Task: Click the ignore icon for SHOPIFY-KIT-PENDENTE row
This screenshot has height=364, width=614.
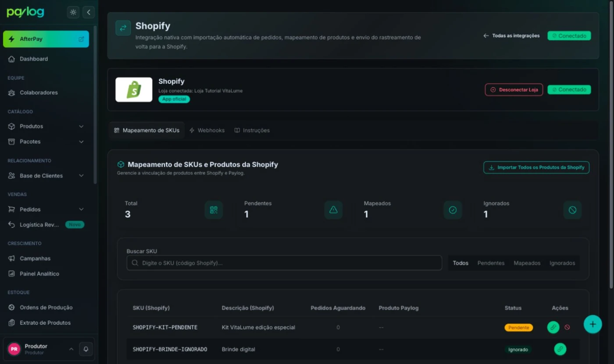Action: pyautogui.click(x=567, y=327)
